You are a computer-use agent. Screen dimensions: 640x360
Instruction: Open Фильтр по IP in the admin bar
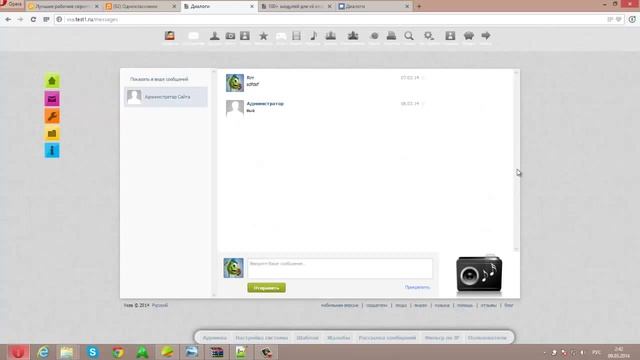coord(442,338)
